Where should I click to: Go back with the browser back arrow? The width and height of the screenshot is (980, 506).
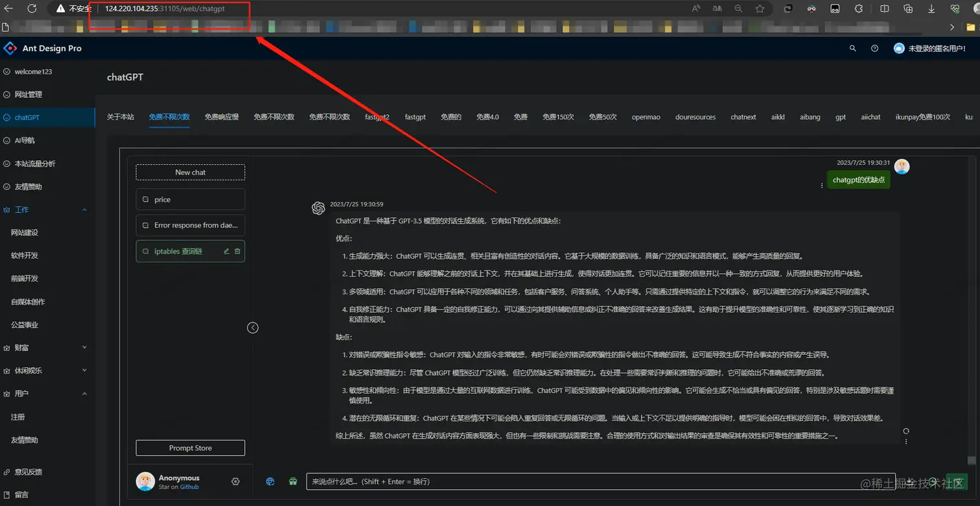pos(8,8)
